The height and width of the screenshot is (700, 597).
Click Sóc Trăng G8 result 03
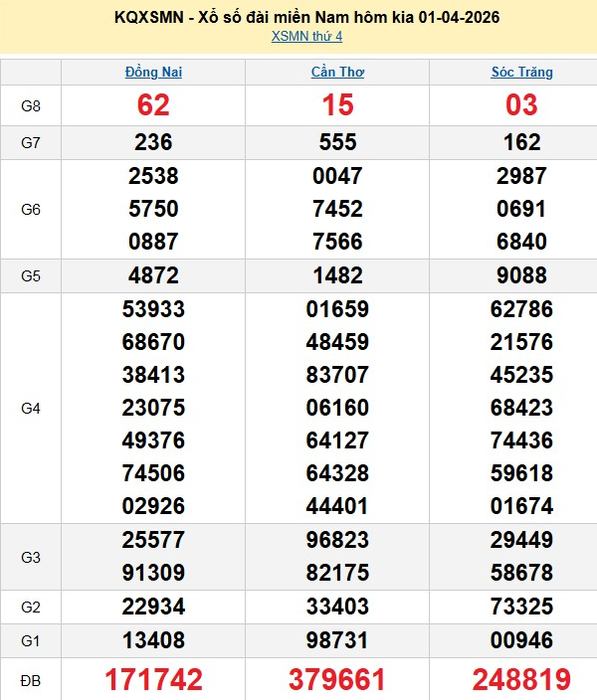point(521,105)
